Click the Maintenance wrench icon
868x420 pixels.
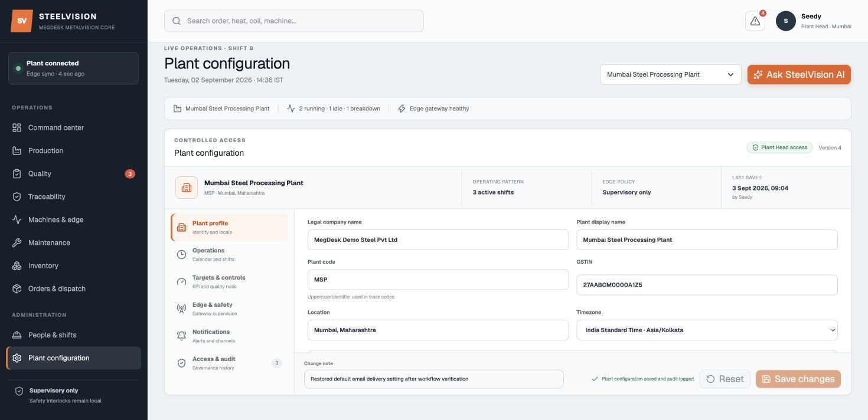pos(17,243)
